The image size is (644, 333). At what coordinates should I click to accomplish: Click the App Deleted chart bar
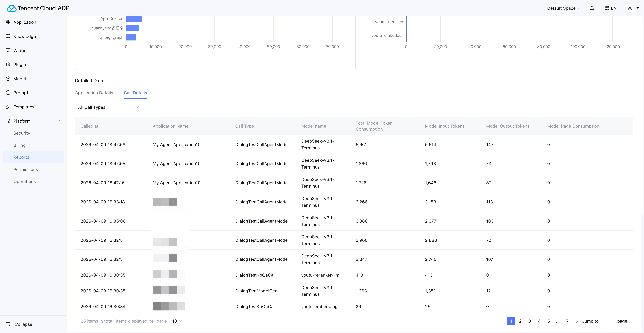pyautogui.click(x=134, y=19)
